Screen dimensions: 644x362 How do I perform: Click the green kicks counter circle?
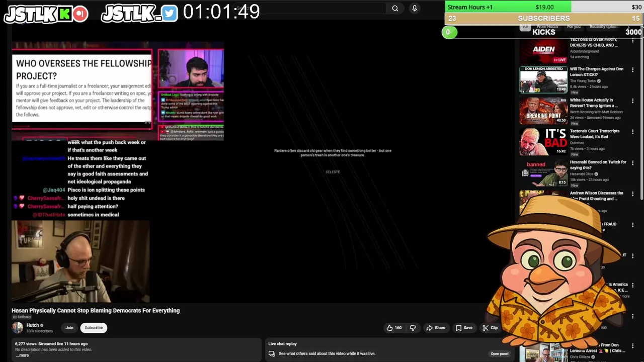coord(449,32)
